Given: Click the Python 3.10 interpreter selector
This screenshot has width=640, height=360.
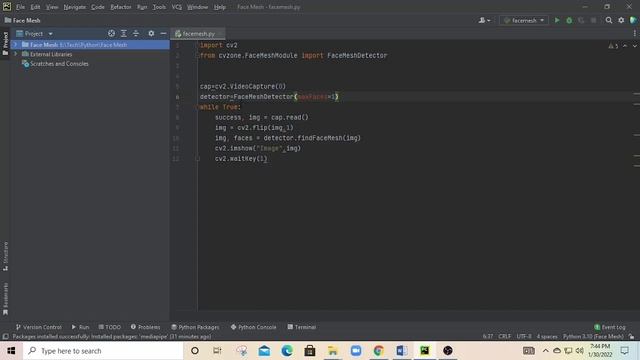Looking at the screenshot, I should click(x=593, y=336).
